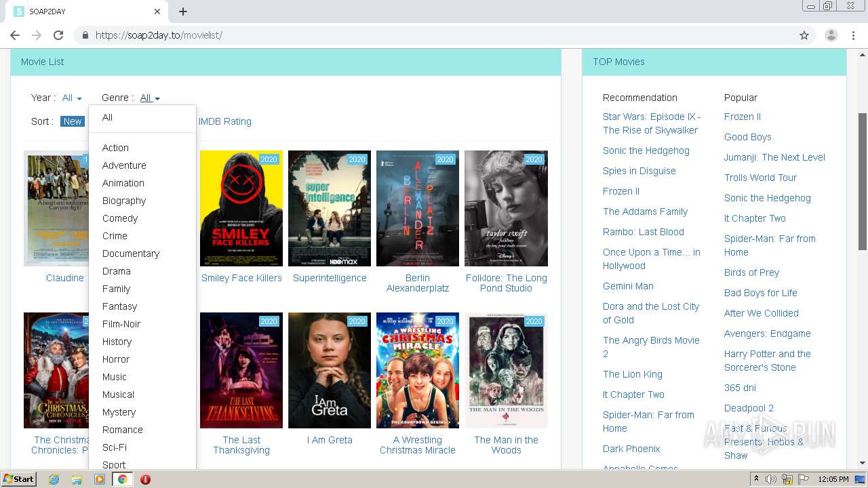The image size is (868, 488).
Task: Reload the page with refresh icon
Action: 58,35
